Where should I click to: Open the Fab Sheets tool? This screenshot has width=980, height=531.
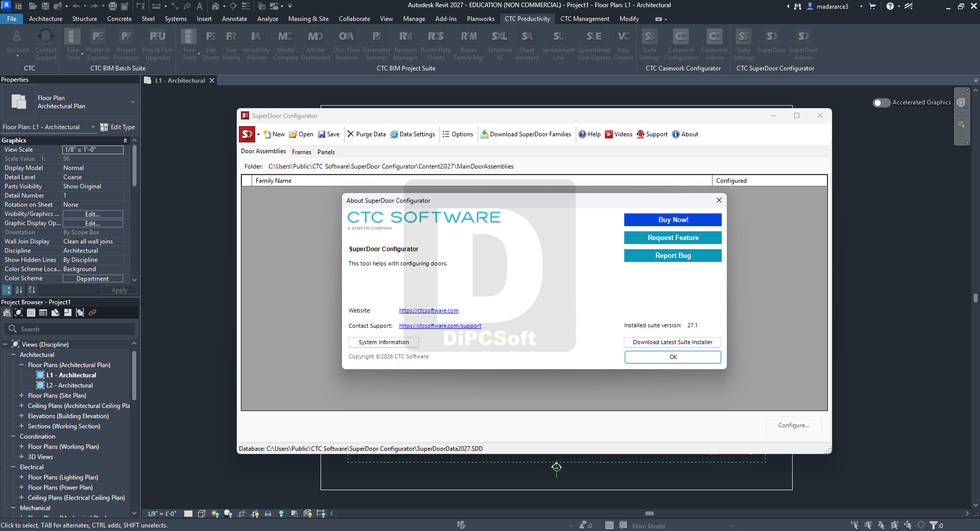point(211,45)
